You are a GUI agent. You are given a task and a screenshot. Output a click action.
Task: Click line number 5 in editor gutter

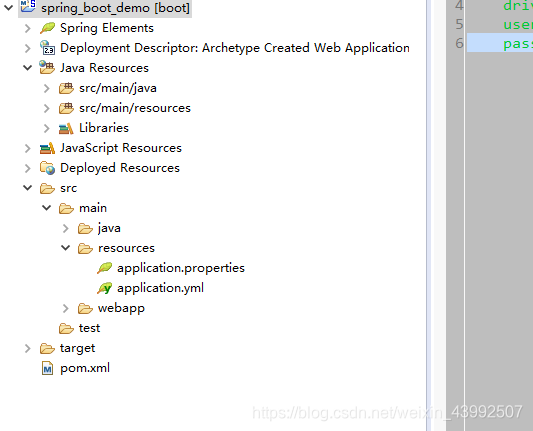[x=459, y=24]
